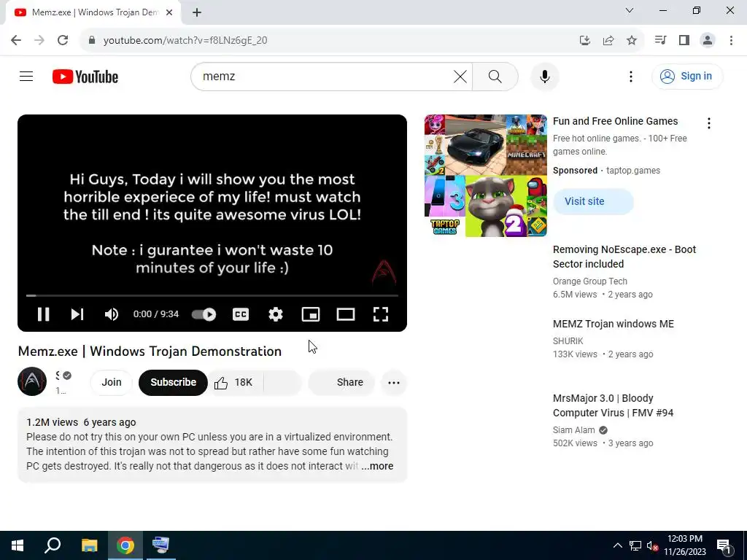Join the channel membership
The image size is (747, 560).
pyautogui.click(x=112, y=382)
